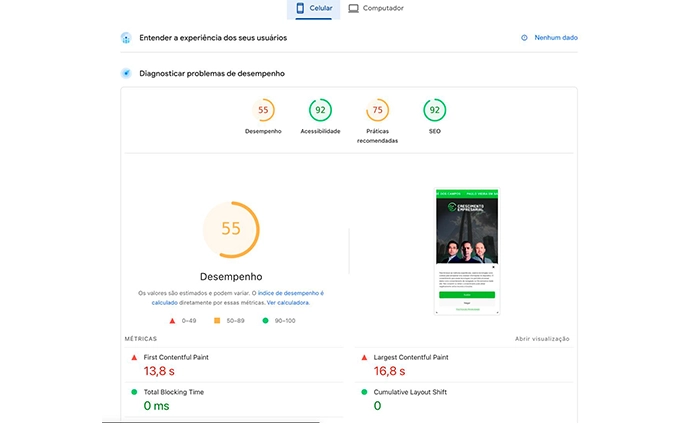The height and width of the screenshot is (438, 700).
Task: Click the info icon beside Nenhum dado
Action: point(524,38)
